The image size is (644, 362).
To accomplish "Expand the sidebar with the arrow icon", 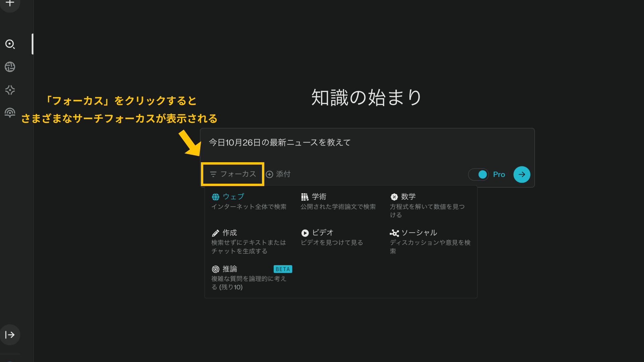I will [x=10, y=335].
